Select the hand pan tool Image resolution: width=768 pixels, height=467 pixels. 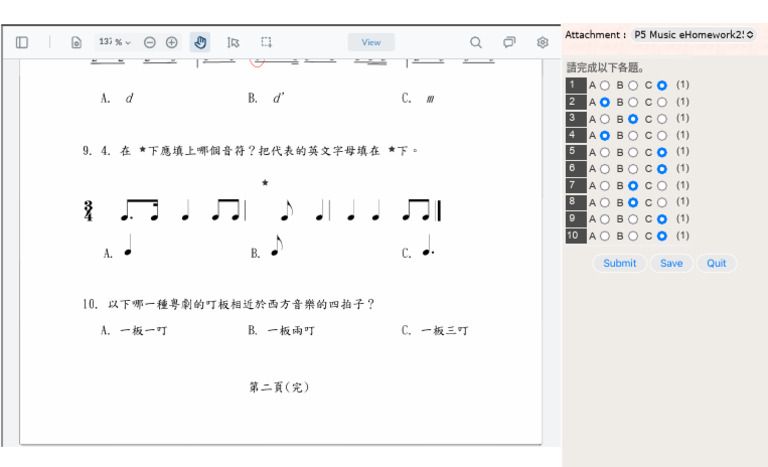pos(200,43)
